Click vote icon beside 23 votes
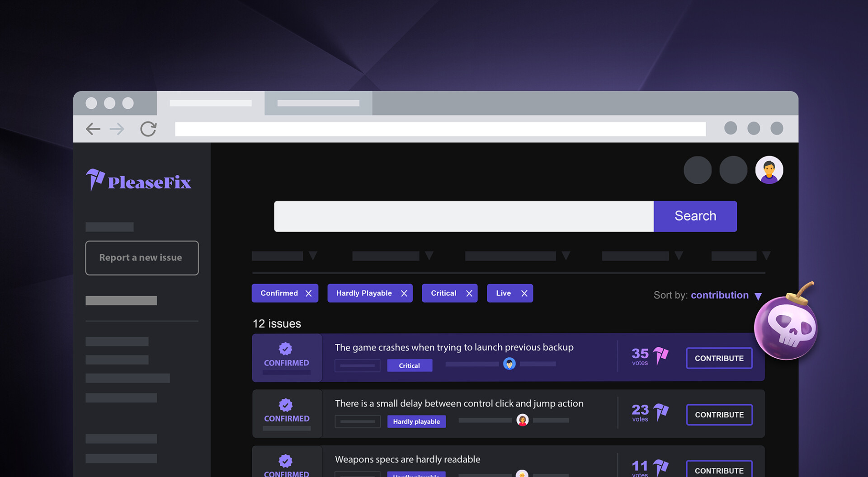 [660, 412]
